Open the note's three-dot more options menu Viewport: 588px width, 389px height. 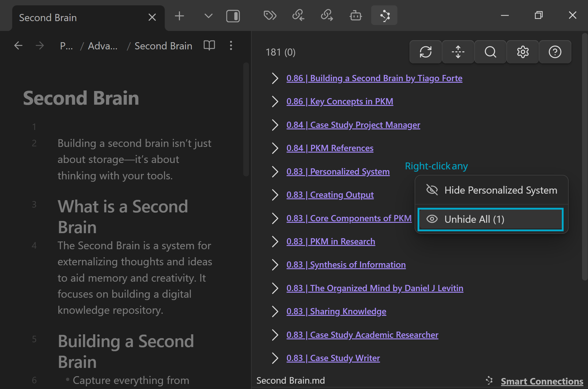coord(231,46)
